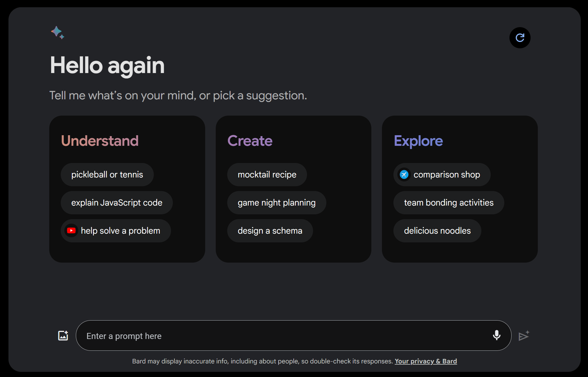The height and width of the screenshot is (377, 588).
Task: Click the Explore card heading
Action: click(x=418, y=141)
